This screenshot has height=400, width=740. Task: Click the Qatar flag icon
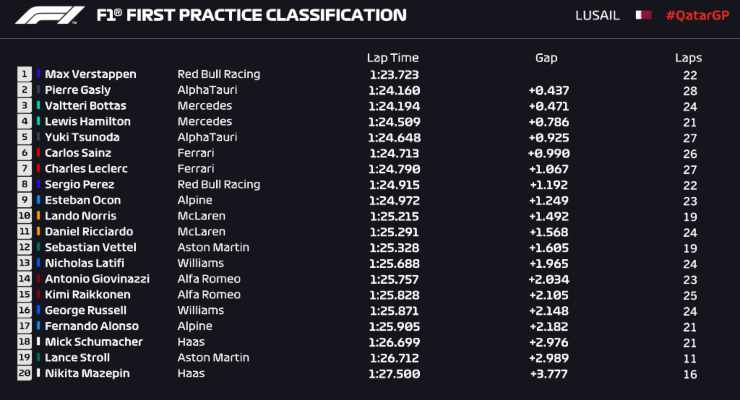point(643,16)
